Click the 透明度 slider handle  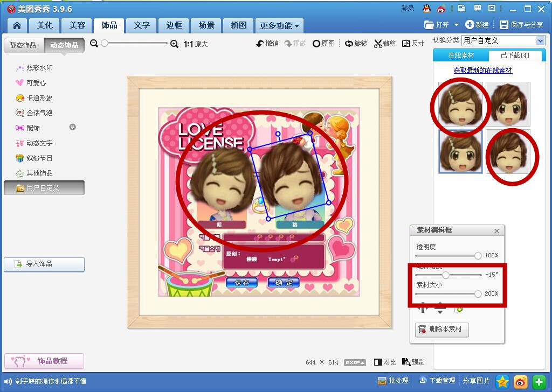[x=478, y=256]
